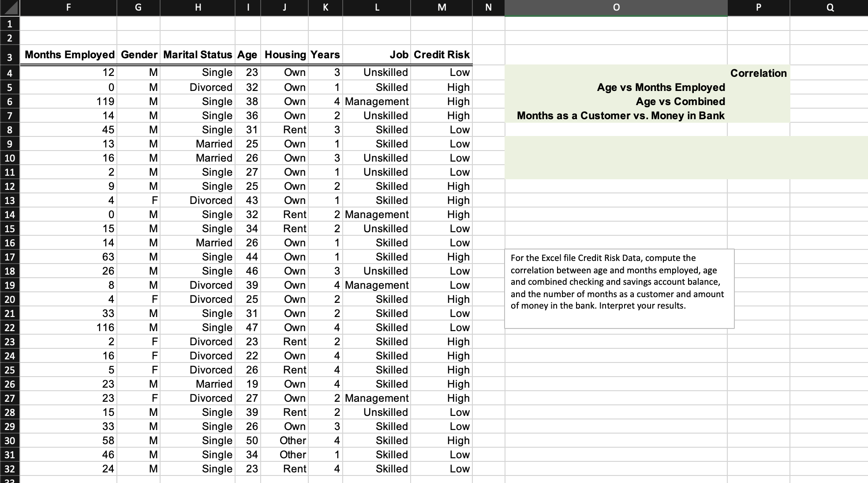
Task: Click correlation cell for Months as Customer row
Action: pyautogui.click(x=758, y=116)
